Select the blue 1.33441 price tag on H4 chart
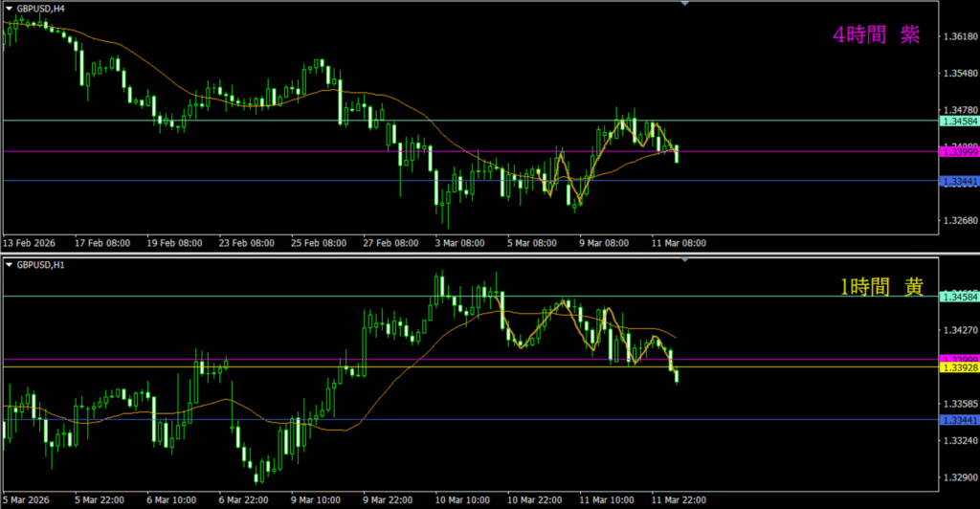Viewport: 980px width, 509px height. (x=959, y=181)
